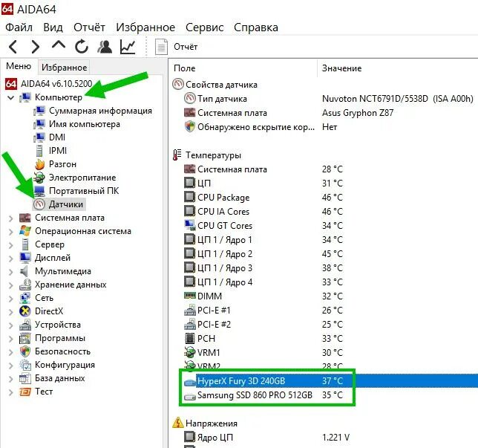Open the Файл menu
This screenshot has height=448, width=478.
pos(19,27)
